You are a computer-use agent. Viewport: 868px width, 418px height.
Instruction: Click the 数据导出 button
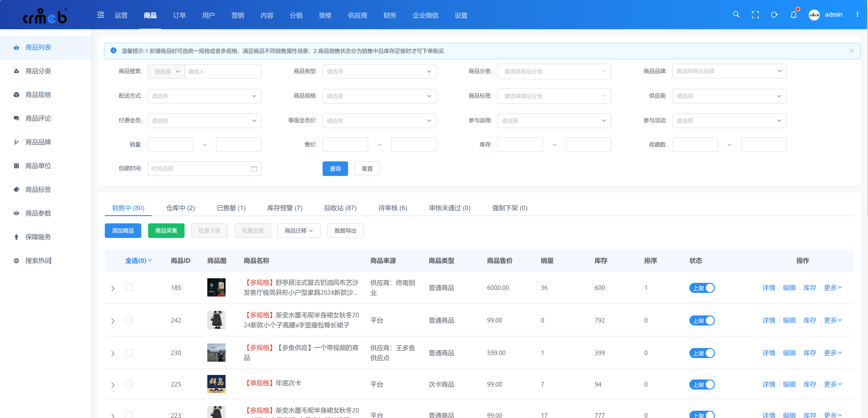coord(345,231)
